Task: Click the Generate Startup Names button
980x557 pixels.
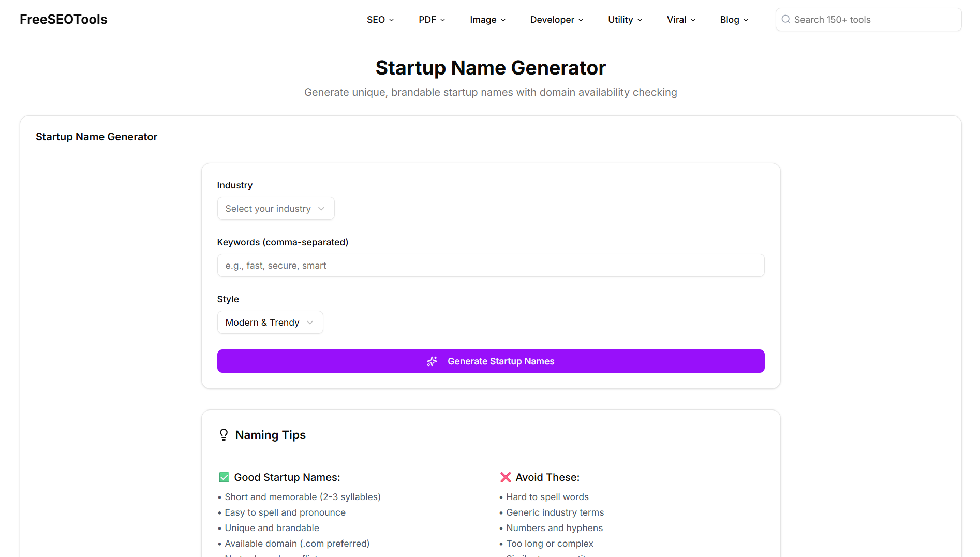Action: [x=491, y=361]
